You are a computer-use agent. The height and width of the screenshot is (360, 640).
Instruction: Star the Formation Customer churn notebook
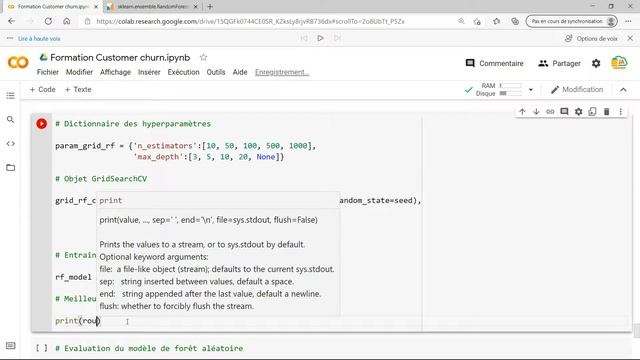[x=203, y=58]
